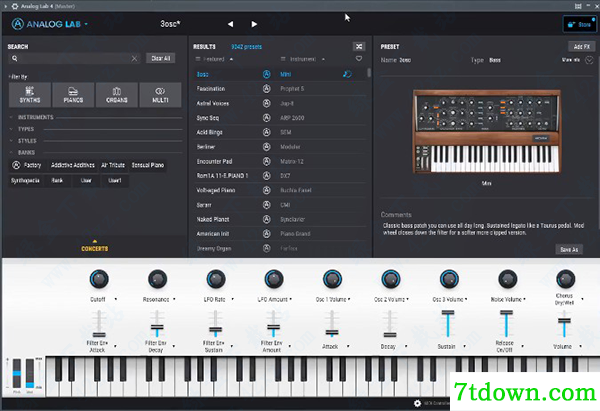Select the Factory bank tag
Image resolution: width=600 pixels, height=411 pixels.
tap(26, 165)
